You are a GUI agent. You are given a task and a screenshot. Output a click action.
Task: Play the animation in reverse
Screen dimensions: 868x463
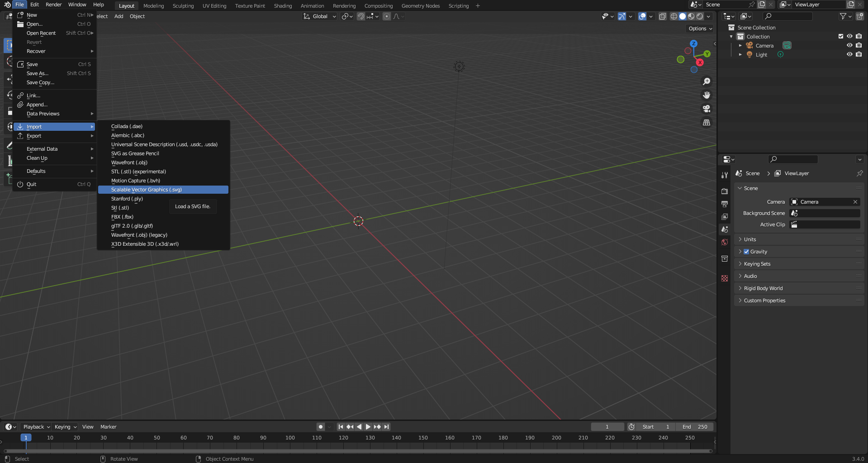click(359, 427)
